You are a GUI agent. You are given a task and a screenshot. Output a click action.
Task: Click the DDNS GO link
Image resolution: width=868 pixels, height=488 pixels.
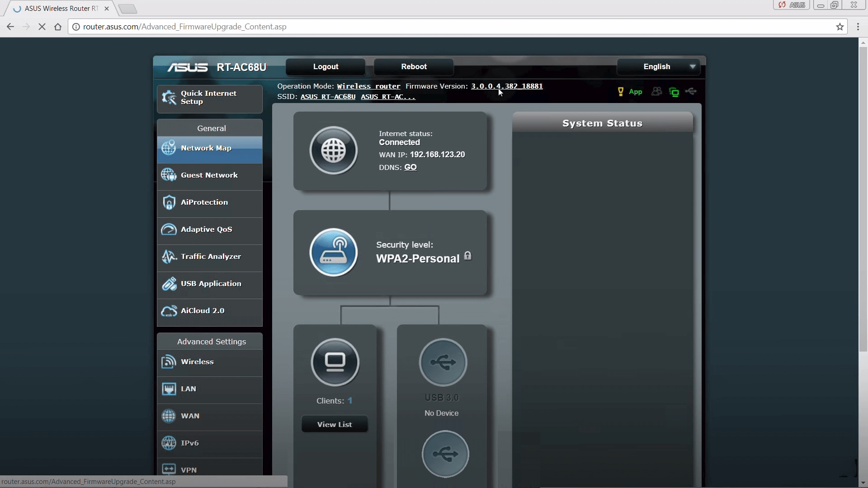click(410, 167)
